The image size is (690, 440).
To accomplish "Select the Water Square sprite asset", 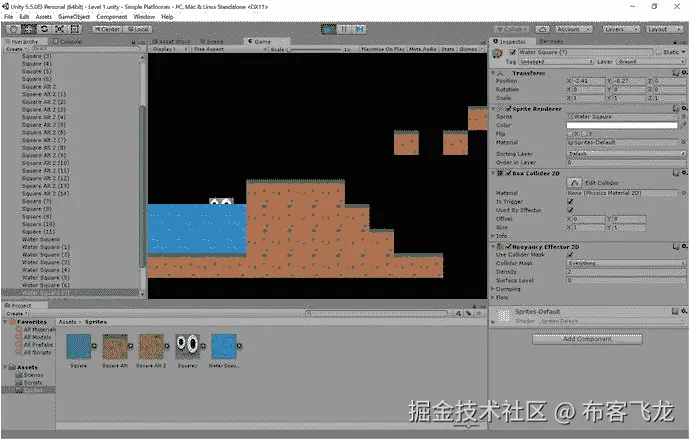I will [x=224, y=347].
